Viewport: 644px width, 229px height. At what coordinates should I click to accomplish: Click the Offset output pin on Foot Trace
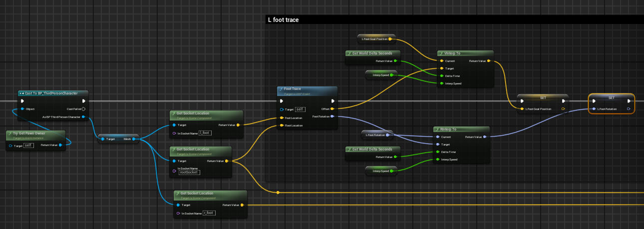tap(332, 108)
